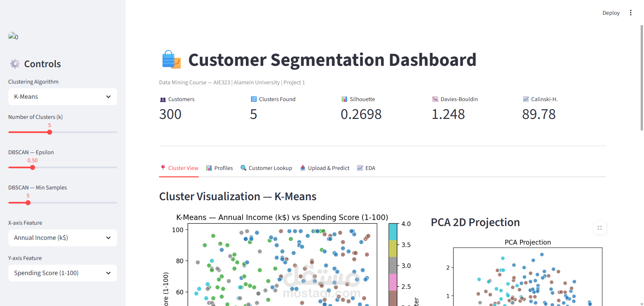644x306 pixels.
Task: Click the chart icon on EDA tab
Action: coord(360,168)
